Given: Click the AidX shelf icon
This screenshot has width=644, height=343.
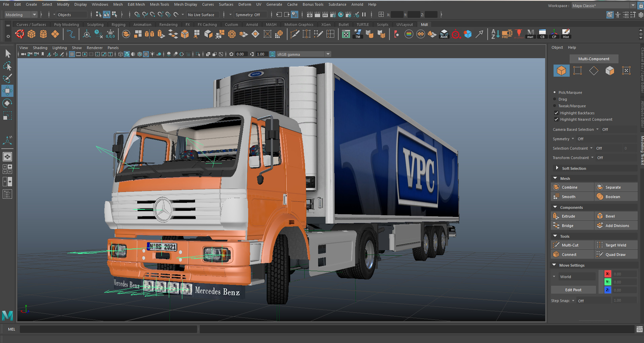Looking at the screenshot, I should pos(444,34).
